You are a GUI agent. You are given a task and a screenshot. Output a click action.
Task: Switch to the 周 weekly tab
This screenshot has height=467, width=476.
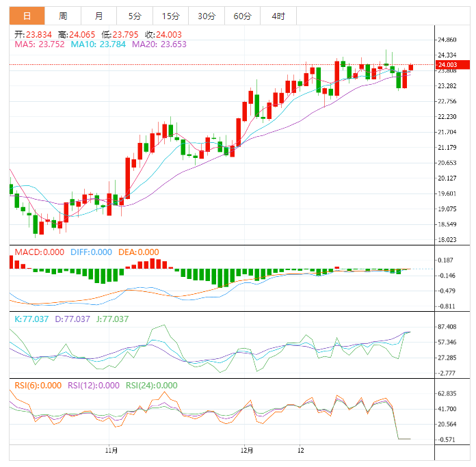tap(63, 16)
